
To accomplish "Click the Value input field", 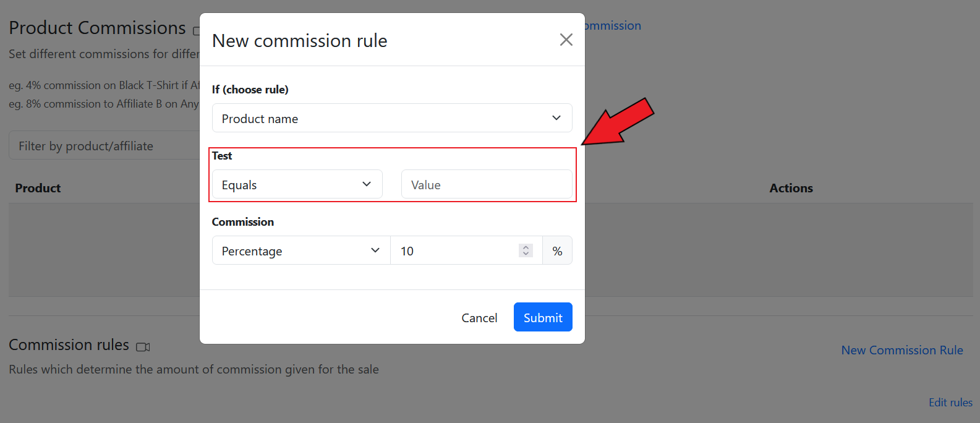I will pos(487,184).
